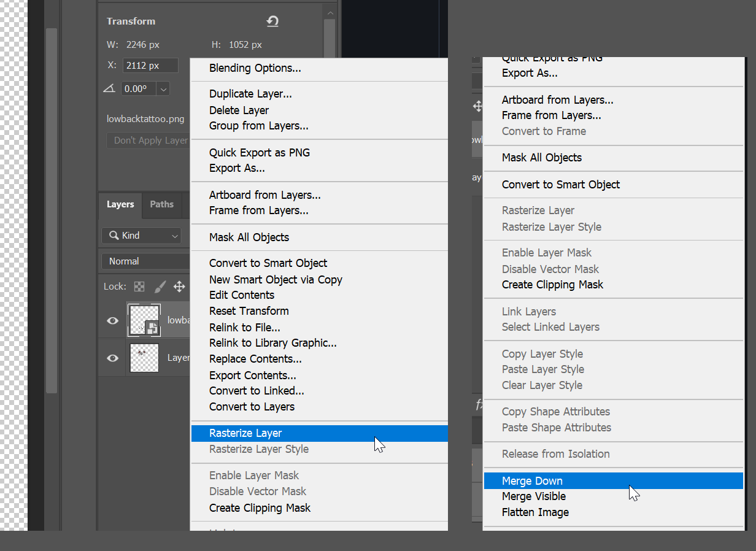Hide the lowbacktattoo smart object layer
Screen dimensions: 756x551
pyautogui.click(x=113, y=320)
